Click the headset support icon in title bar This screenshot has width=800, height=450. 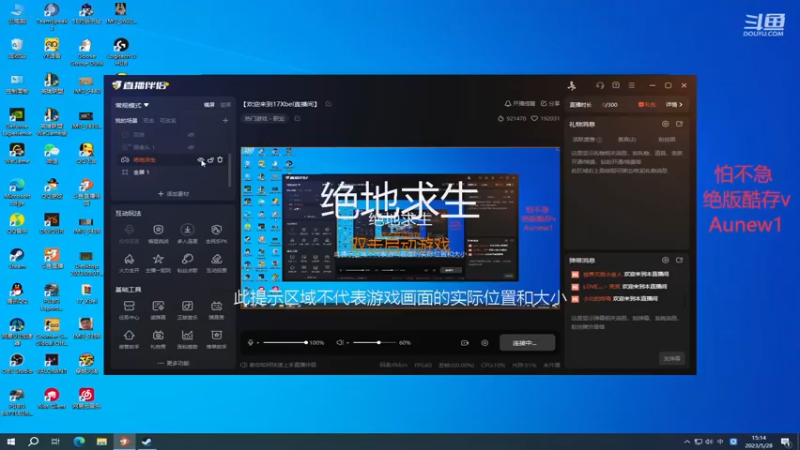[600, 85]
